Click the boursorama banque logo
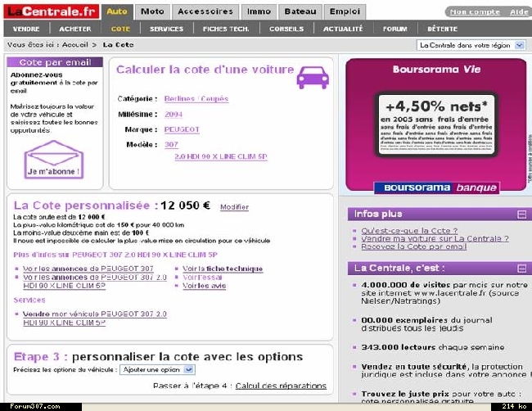This screenshot has width=532, height=411. tap(437, 187)
